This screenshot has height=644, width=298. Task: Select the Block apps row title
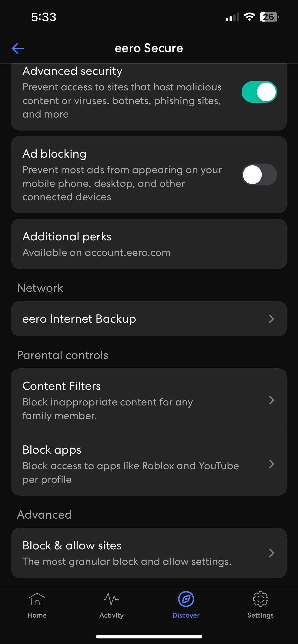coord(52,450)
